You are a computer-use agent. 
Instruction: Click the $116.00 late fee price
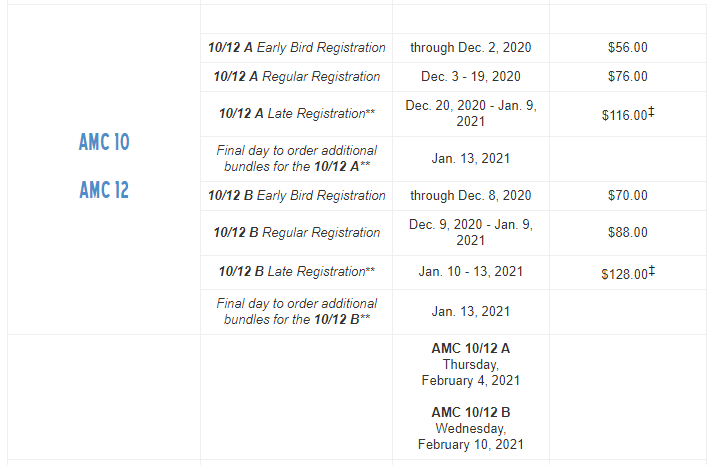point(628,114)
